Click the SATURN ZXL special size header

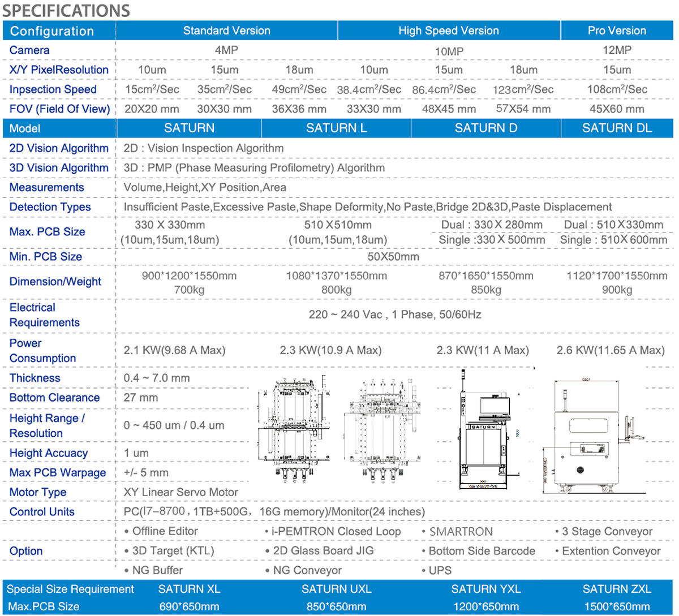(x=617, y=589)
